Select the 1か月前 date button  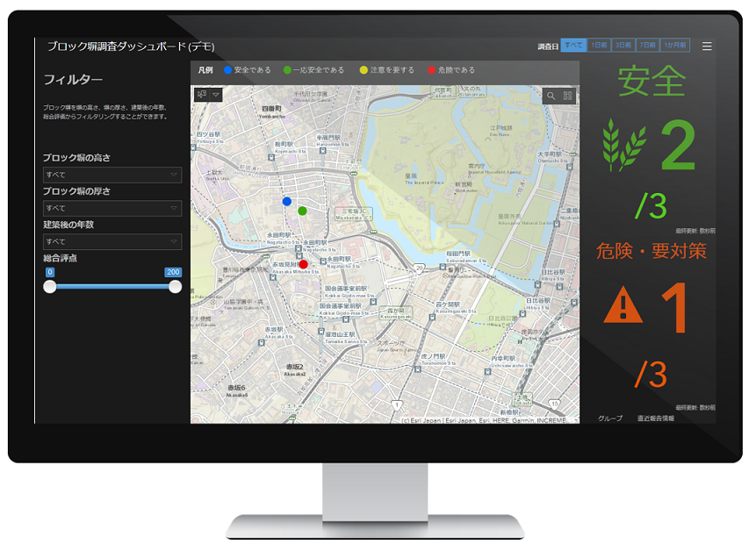675,46
